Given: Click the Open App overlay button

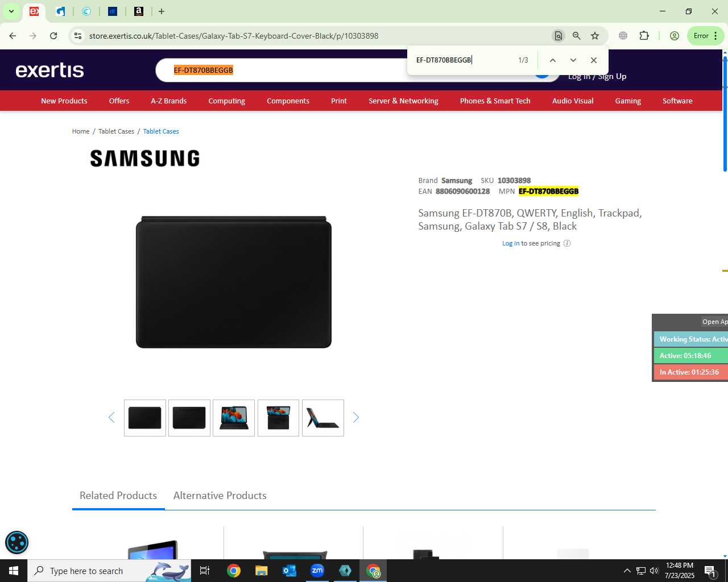Looking at the screenshot, I should (x=714, y=322).
